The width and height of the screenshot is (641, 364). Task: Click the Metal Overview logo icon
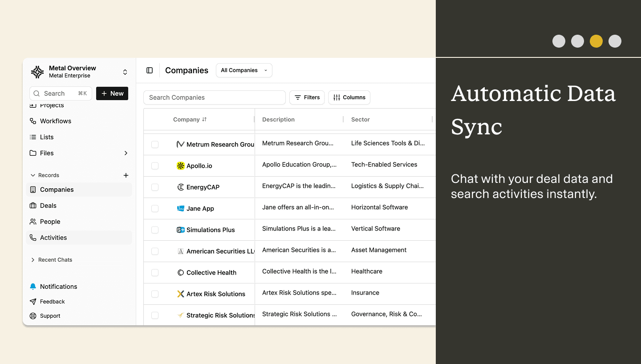37,72
